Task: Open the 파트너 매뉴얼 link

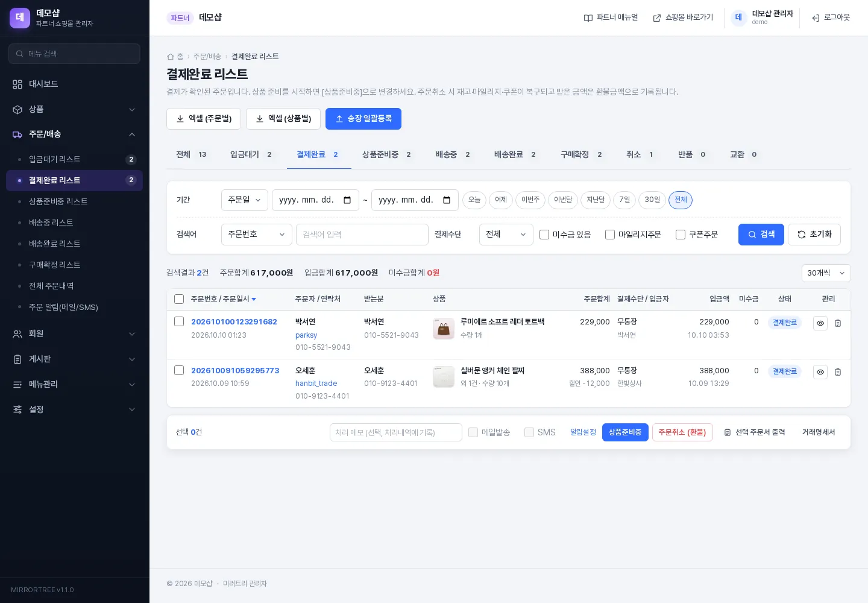Action: pyautogui.click(x=611, y=18)
